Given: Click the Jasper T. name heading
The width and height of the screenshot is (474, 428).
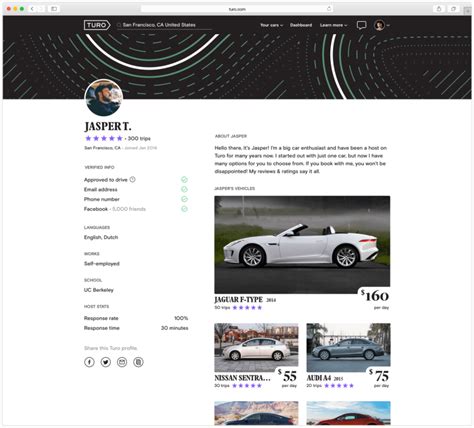Looking at the screenshot, I should [108, 126].
